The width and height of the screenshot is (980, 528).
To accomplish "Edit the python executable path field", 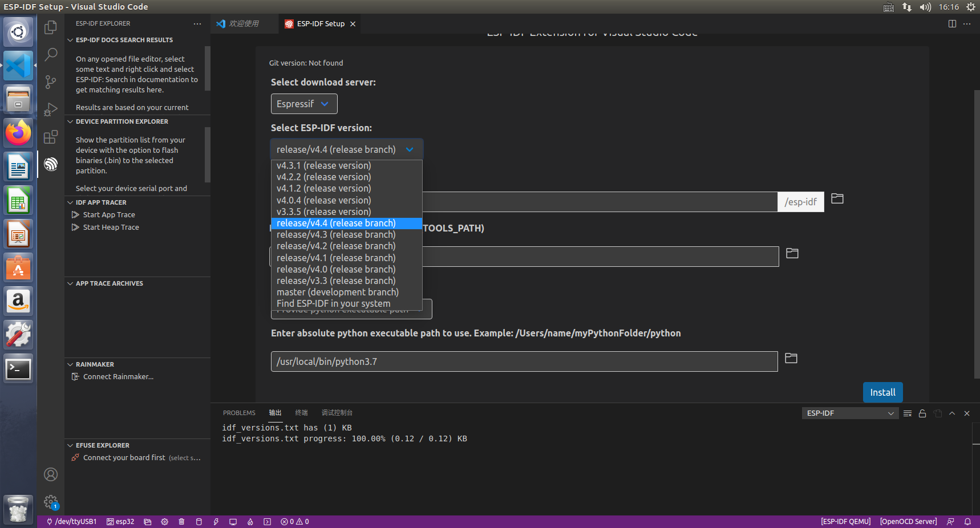I will [524, 362].
